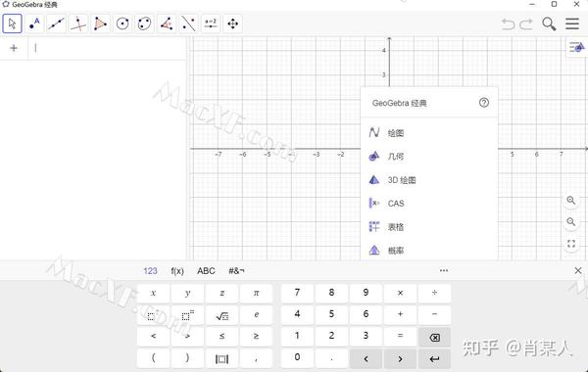Screen dimensions: 588x372
Task: Select the Slider tool
Action: click(211, 23)
